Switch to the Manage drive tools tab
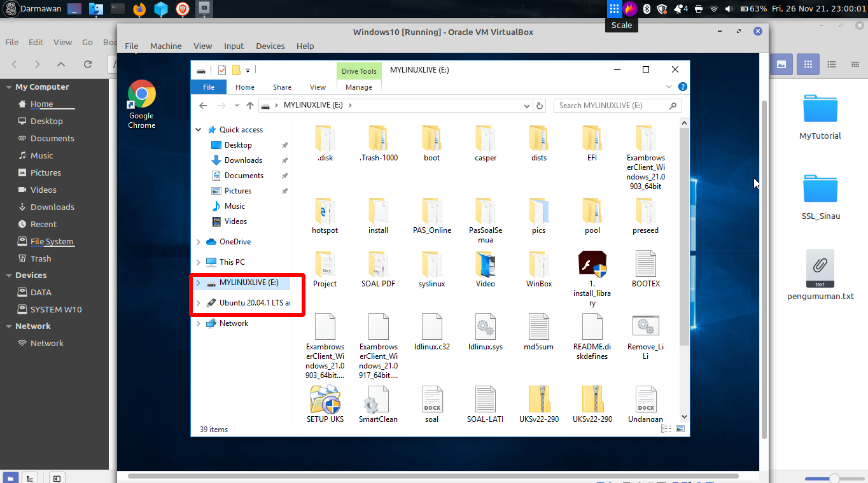This screenshot has width=868, height=483. pyautogui.click(x=359, y=87)
